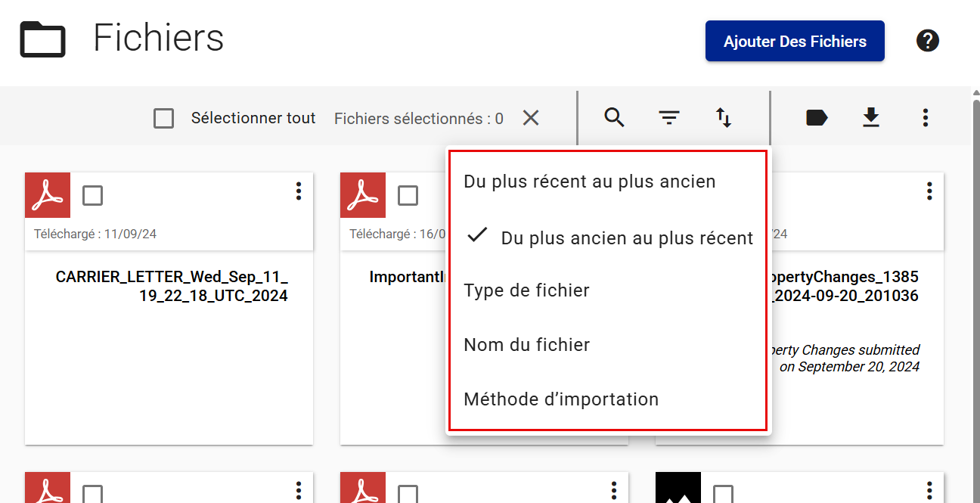Choose 'Nom du fichier' sort option
Viewport: 980px width, 503px height.
pyautogui.click(x=527, y=345)
